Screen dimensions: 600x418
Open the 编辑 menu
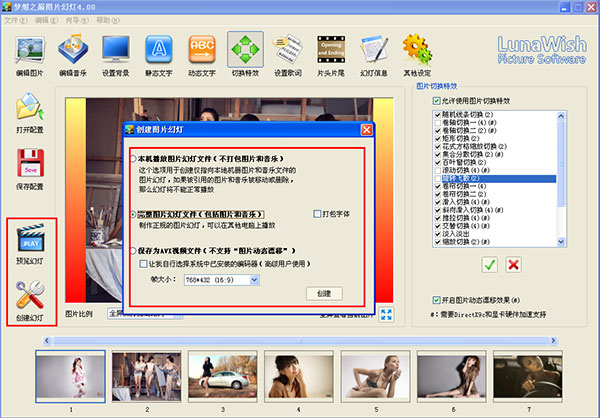click(x=46, y=20)
